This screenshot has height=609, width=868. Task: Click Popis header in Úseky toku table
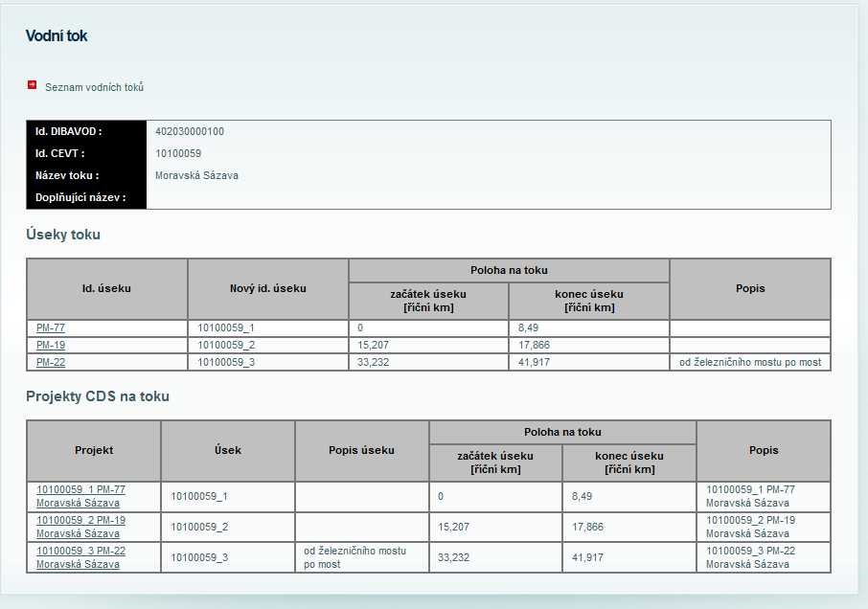click(x=750, y=289)
